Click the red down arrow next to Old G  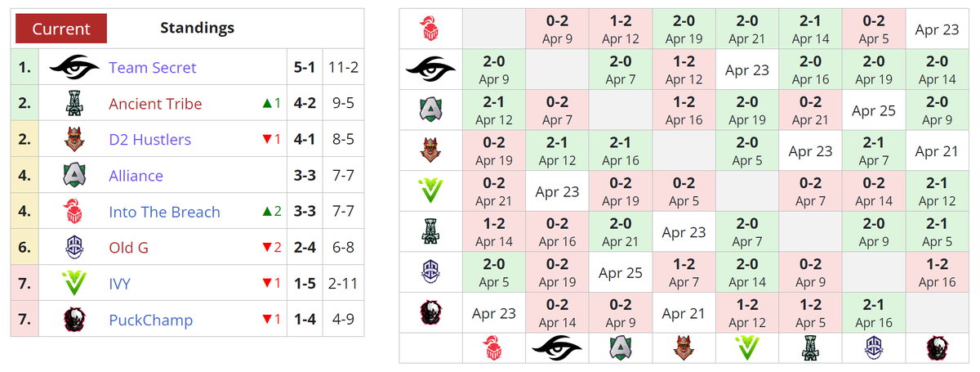point(267,247)
